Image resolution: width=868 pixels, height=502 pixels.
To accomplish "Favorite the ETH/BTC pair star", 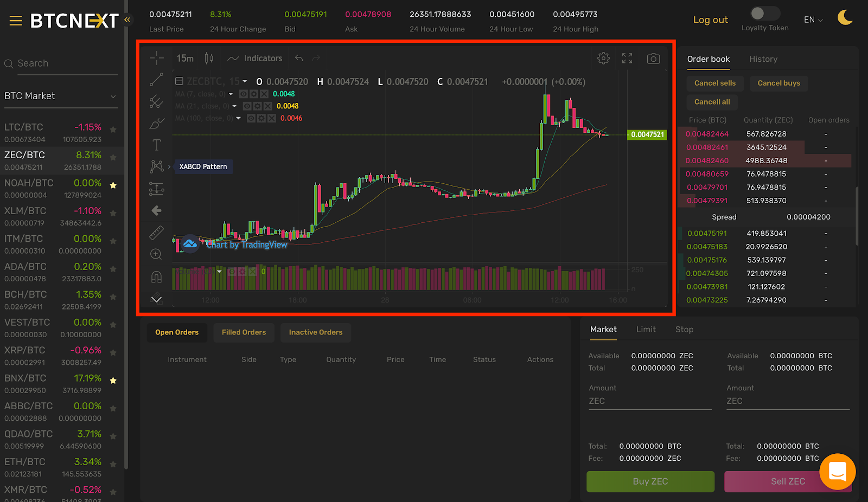I will tap(113, 464).
